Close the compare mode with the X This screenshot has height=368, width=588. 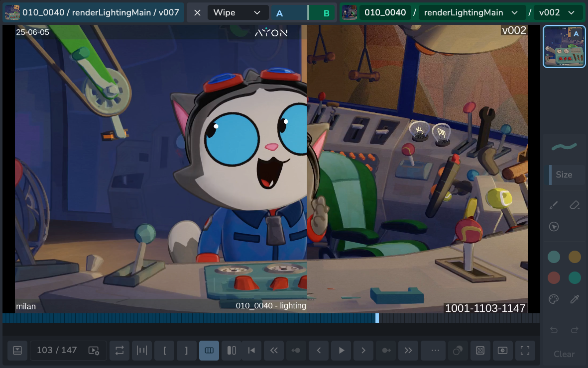[197, 13]
